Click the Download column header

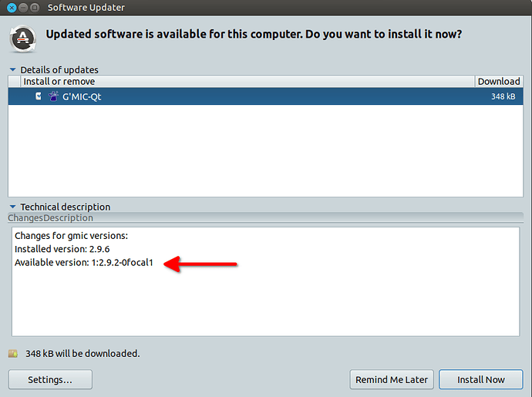tap(499, 81)
